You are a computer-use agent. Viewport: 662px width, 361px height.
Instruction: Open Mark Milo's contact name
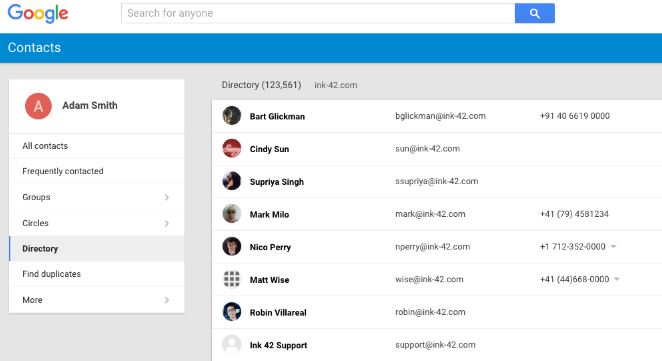click(269, 214)
